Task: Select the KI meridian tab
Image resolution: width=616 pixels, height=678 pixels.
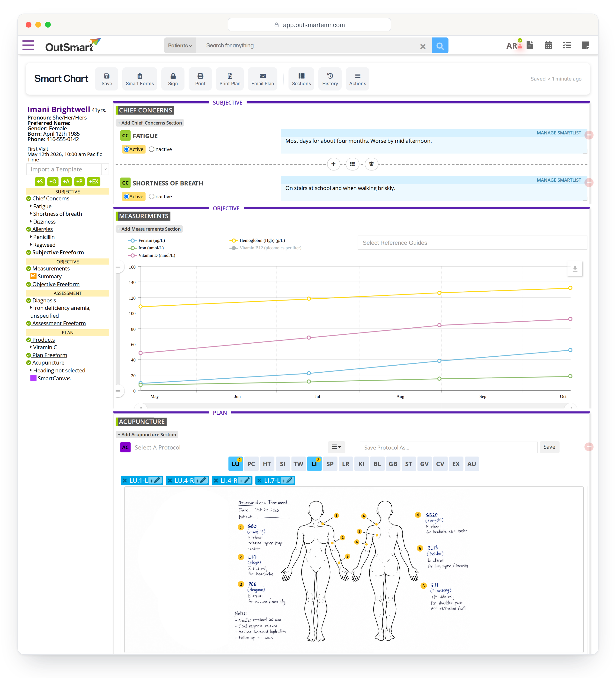Action: pyautogui.click(x=361, y=464)
